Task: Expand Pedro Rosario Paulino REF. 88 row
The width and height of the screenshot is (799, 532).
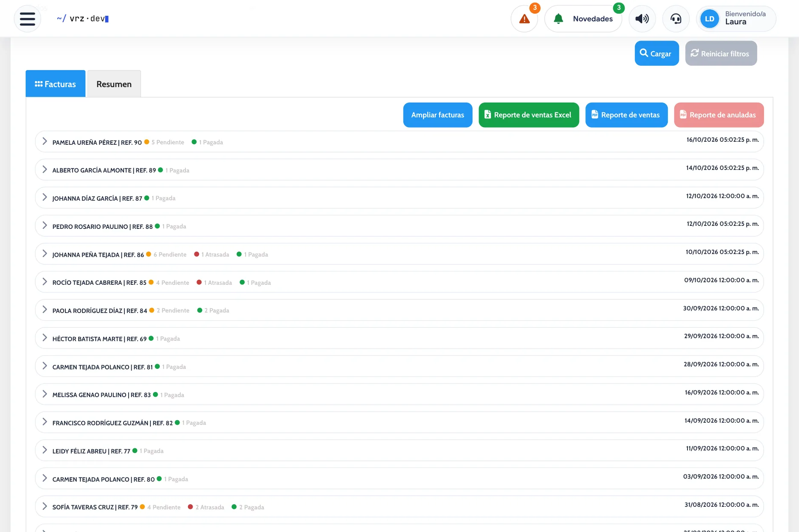Action: pos(399,226)
